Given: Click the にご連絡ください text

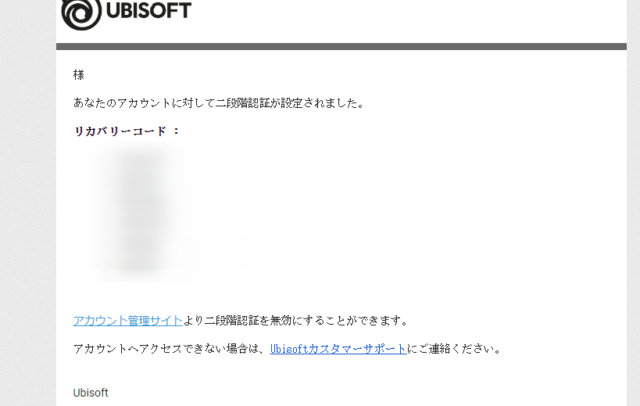Looking at the screenshot, I should pyautogui.click(x=454, y=349).
